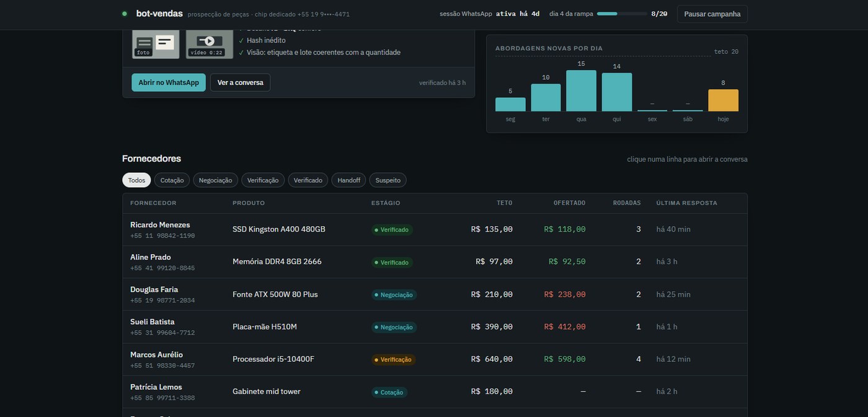Click the Pausar campanha button
This screenshot has height=417, width=868.
tap(712, 14)
